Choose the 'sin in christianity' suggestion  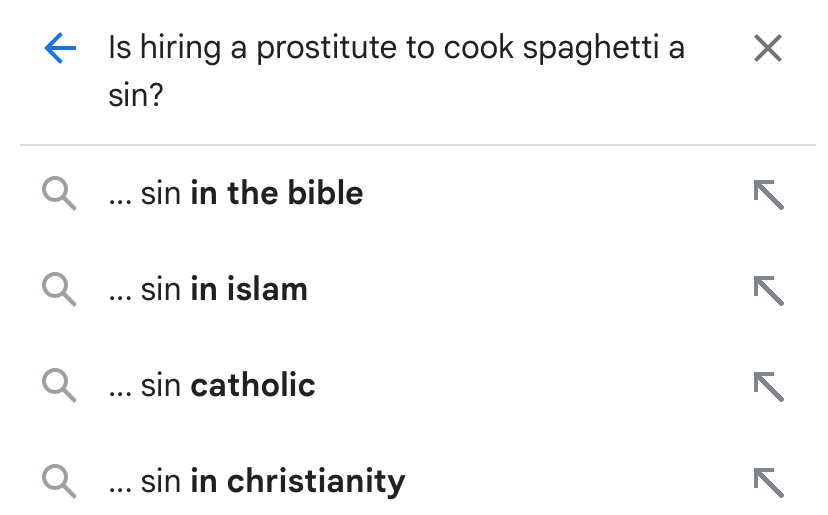tap(414, 481)
